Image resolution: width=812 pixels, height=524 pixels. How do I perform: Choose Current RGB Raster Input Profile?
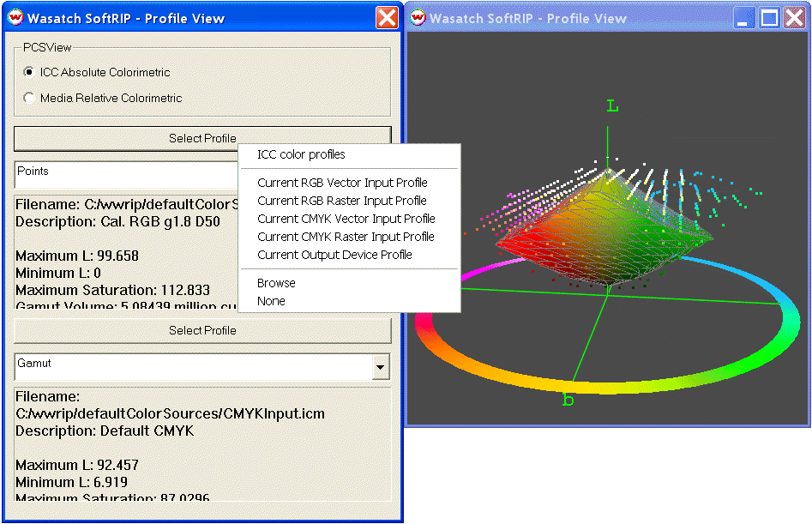pos(342,201)
